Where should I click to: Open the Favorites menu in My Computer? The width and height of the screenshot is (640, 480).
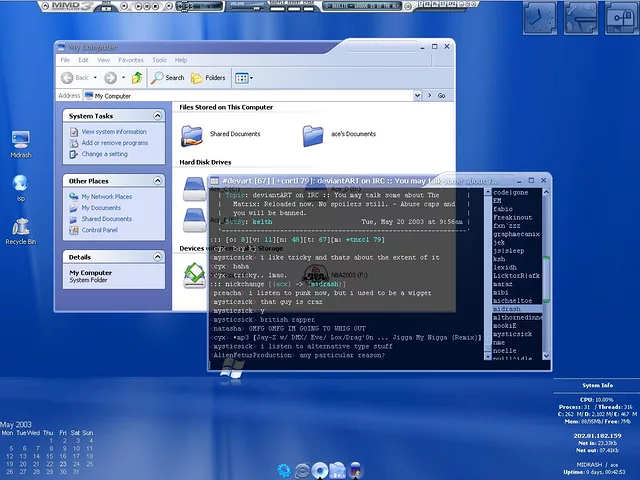tap(131, 60)
